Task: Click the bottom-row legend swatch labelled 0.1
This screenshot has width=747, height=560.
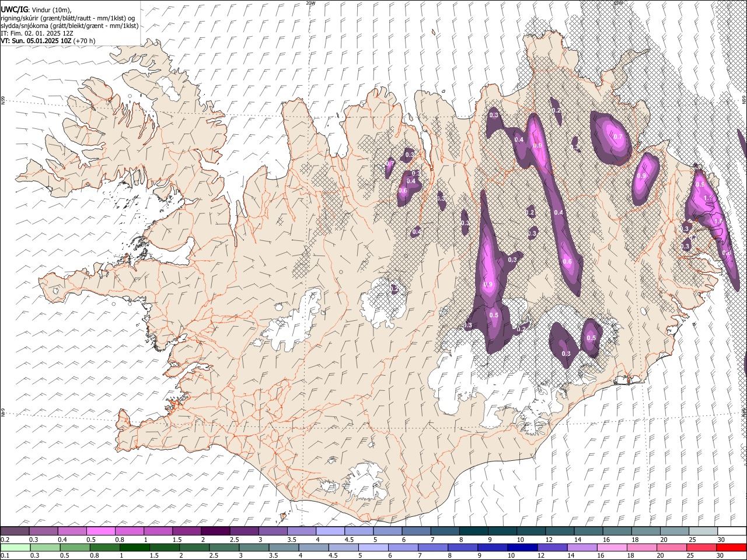Action: point(15,547)
